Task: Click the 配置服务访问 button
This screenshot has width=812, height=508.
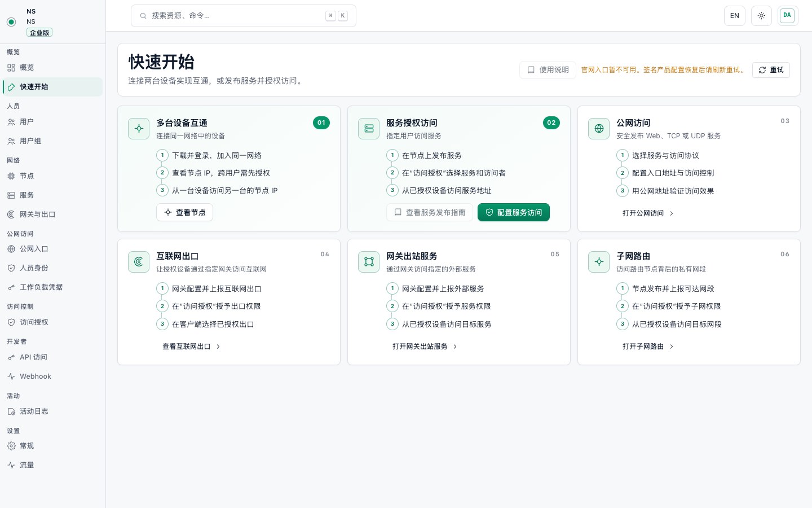Action: click(x=514, y=212)
